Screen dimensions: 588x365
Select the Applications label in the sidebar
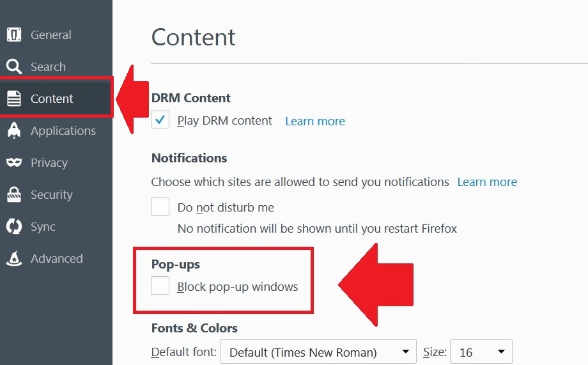coord(63,130)
